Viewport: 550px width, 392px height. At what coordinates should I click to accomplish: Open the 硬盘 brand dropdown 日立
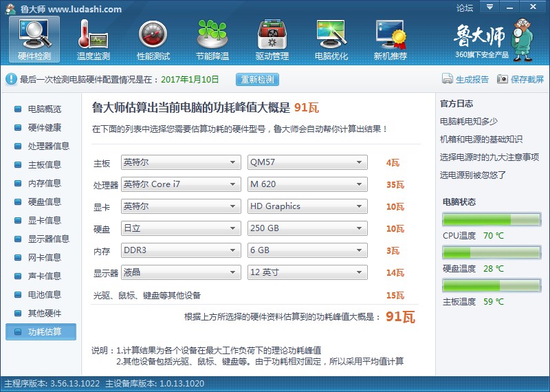181,228
